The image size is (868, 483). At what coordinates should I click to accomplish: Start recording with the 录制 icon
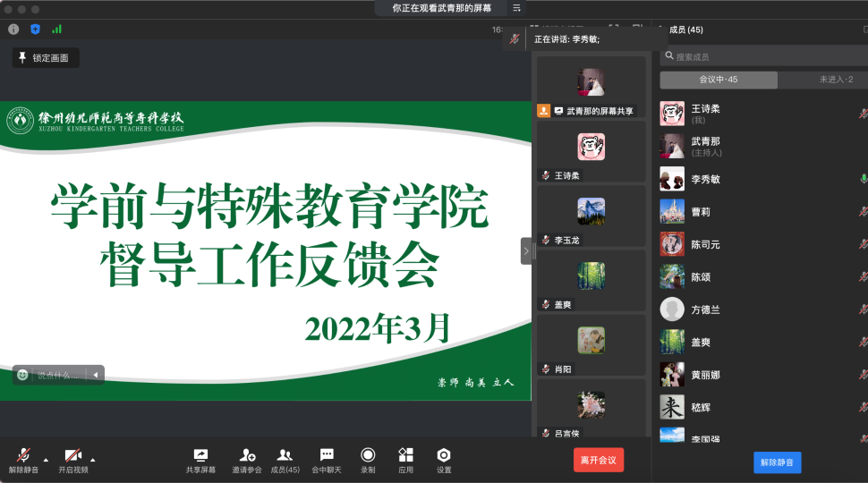(368, 455)
